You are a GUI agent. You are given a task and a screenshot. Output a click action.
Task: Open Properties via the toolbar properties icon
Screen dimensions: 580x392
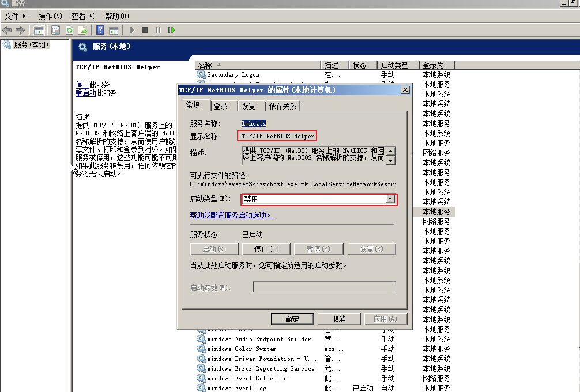click(55, 30)
